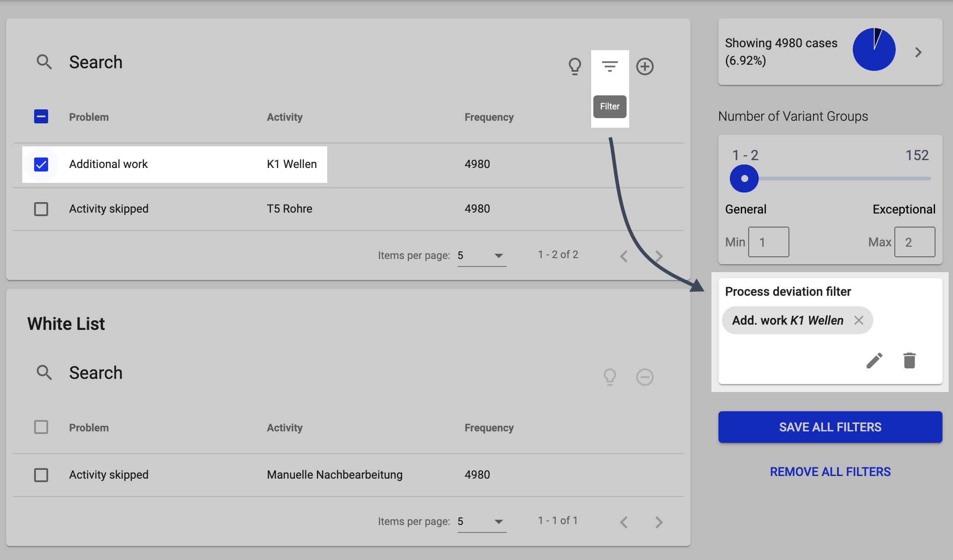
Task: Enable the Activity skipped Manuelle Nachbearbeitung checkbox
Action: (41, 475)
